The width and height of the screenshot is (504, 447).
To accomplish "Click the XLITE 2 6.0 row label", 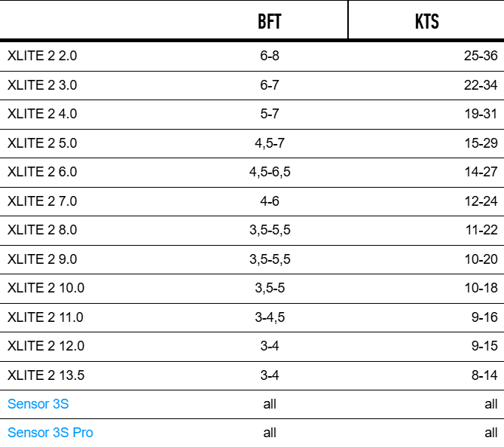I will point(42,172).
